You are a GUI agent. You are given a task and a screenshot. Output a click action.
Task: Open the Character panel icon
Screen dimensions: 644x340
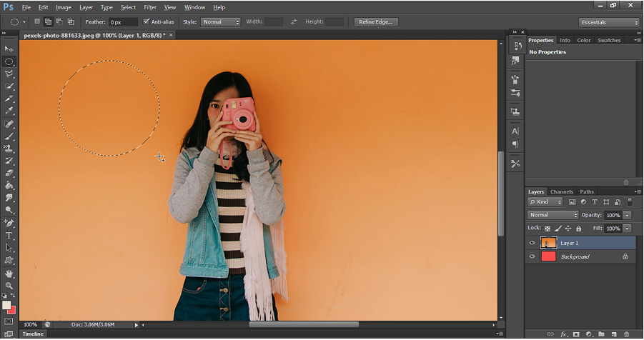[x=515, y=131]
